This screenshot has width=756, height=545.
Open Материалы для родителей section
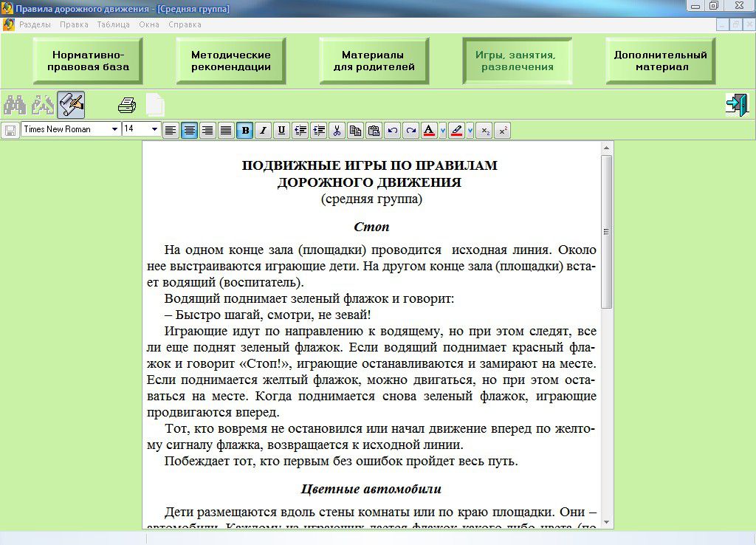374,61
